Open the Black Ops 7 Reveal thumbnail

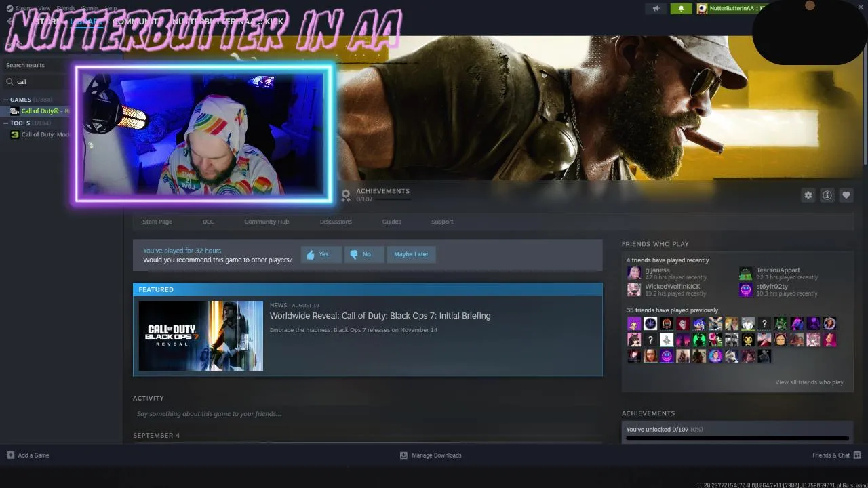[x=201, y=335]
